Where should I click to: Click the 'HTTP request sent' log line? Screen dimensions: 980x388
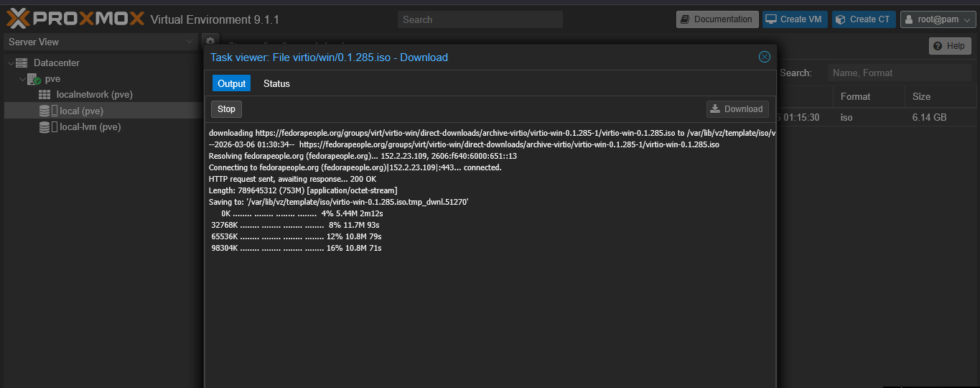click(x=292, y=179)
